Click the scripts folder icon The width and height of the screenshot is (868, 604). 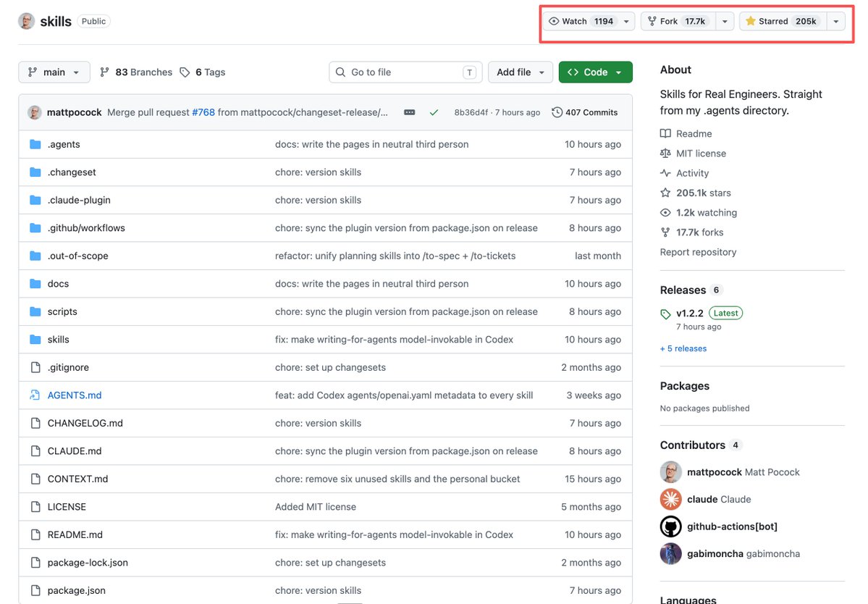(35, 311)
